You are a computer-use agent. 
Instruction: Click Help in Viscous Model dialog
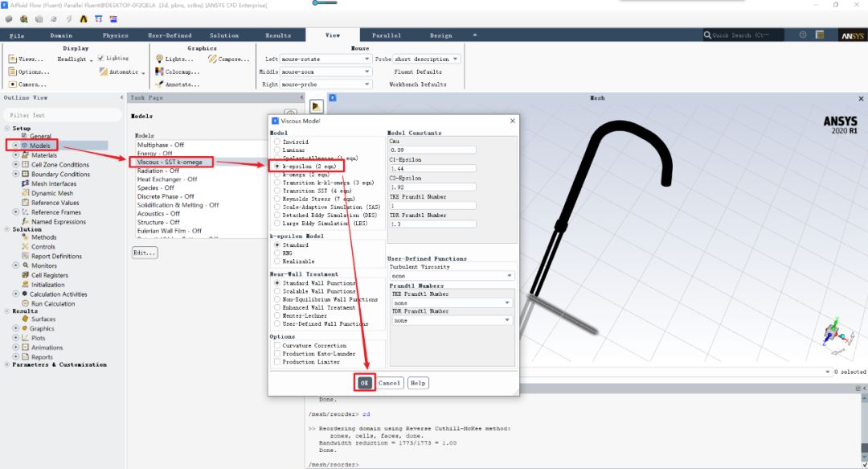tap(418, 382)
